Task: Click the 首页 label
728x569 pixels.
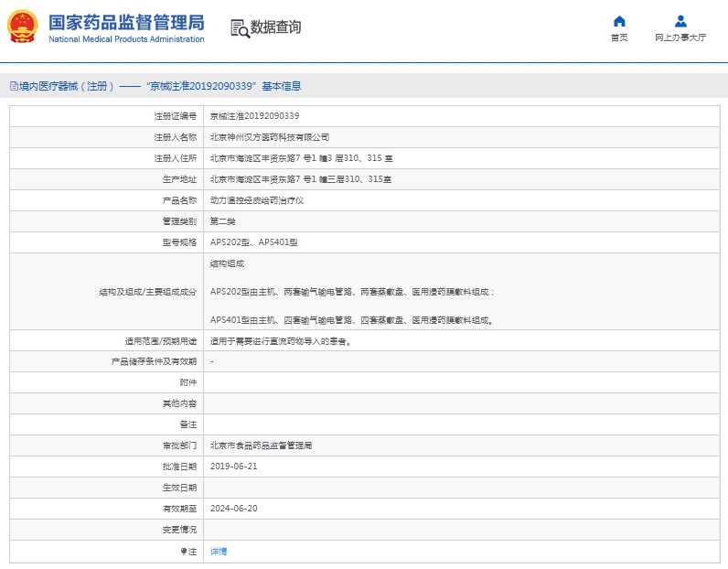Action: (x=619, y=38)
